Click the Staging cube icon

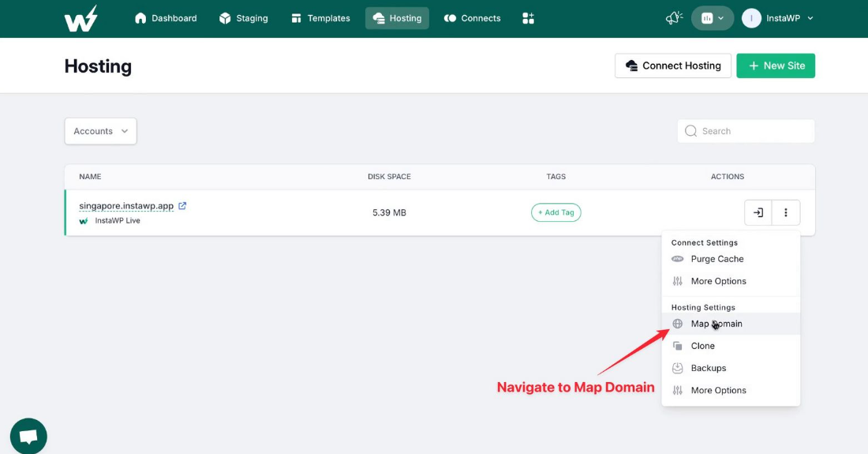[x=225, y=18]
